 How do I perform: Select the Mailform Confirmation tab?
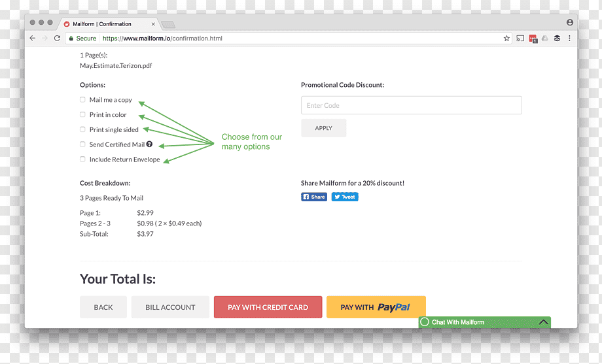coord(107,24)
